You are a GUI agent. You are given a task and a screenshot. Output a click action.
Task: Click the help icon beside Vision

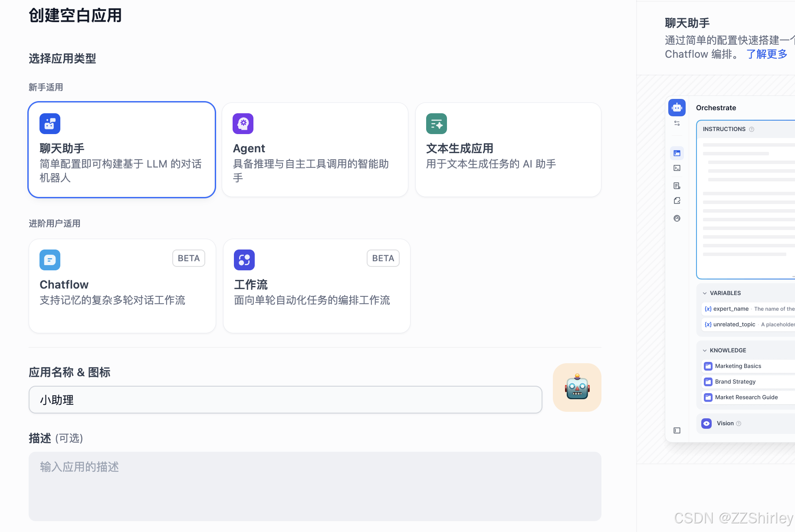[738, 423]
